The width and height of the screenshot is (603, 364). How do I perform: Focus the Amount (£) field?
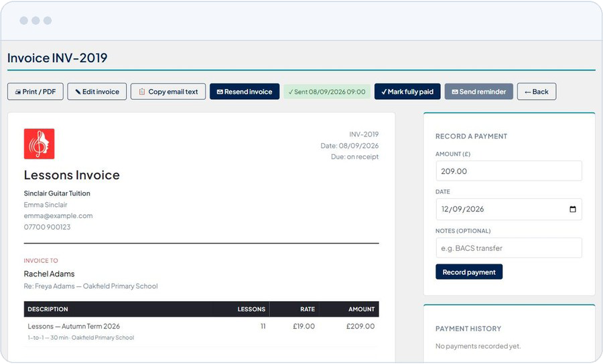tap(509, 171)
